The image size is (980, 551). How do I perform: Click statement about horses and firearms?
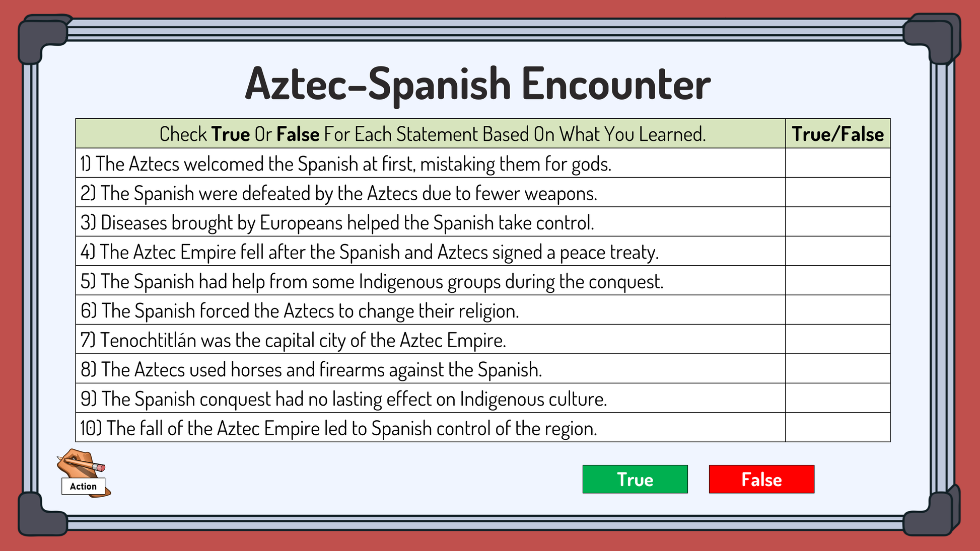(x=311, y=370)
